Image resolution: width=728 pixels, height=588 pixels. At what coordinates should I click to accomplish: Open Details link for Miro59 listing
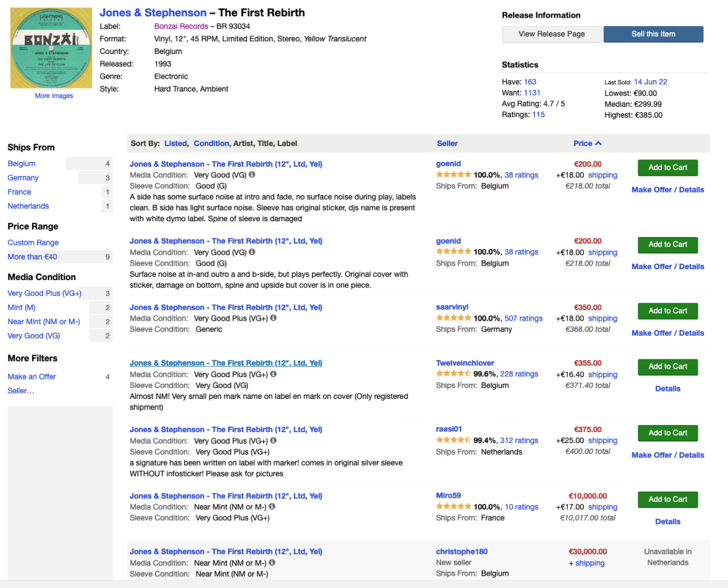[667, 521]
